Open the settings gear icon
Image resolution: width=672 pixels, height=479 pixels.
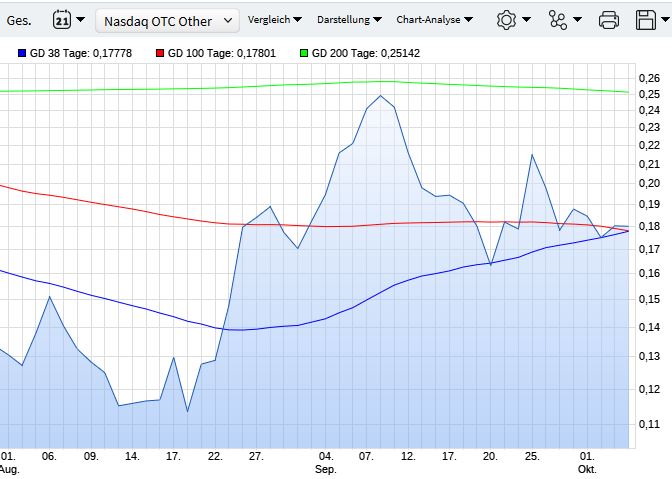tap(506, 19)
